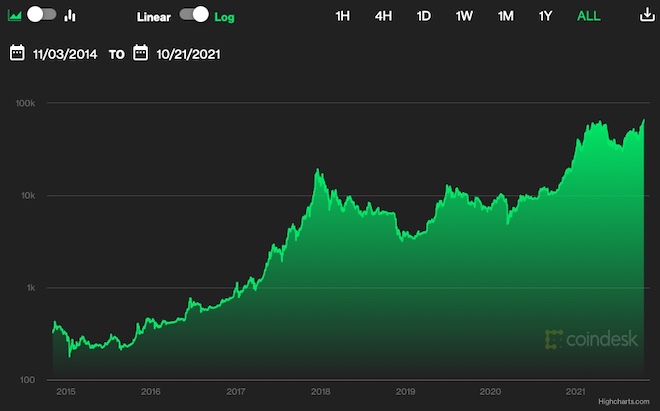660x411 pixels.
Task: Choose the Linear scale label
Action: [x=154, y=17]
